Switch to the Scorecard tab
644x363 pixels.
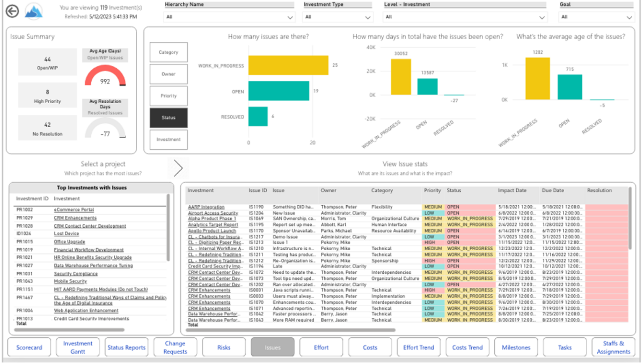pyautogui.click(x=30, y=347)
